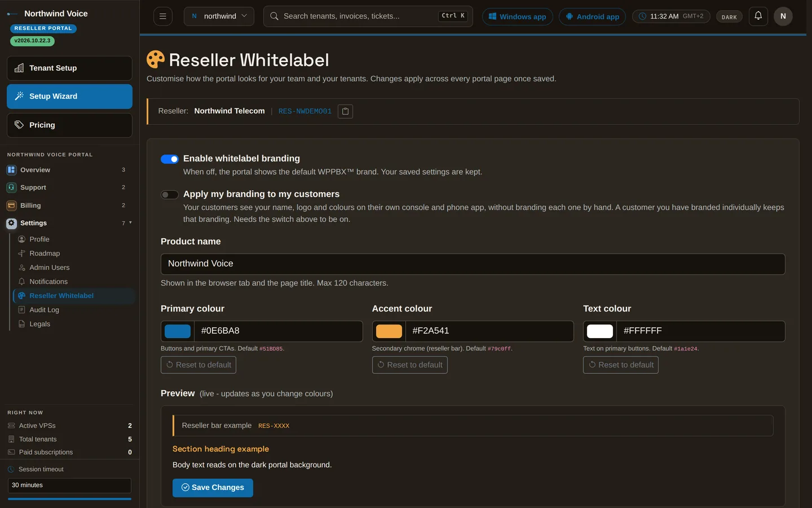
Task: Click the Support headset icon
Action: point(11,187)
